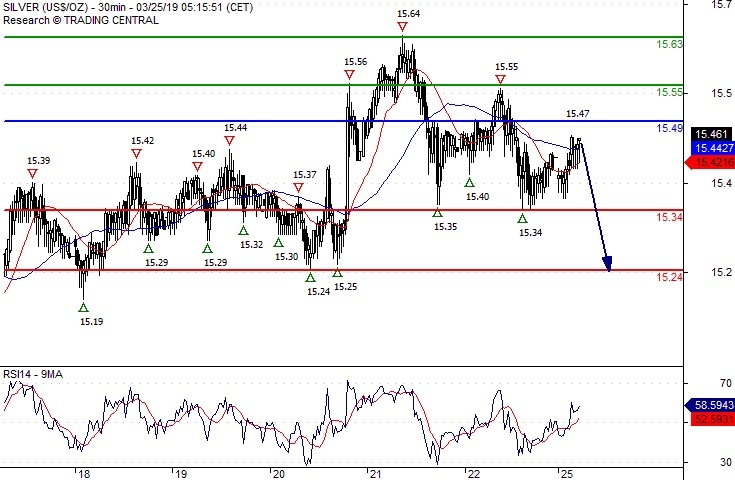The width and height of the screenshot is (735, 480).
Task: Click the 15.5 price axis label
Action: tap(721, 93)
